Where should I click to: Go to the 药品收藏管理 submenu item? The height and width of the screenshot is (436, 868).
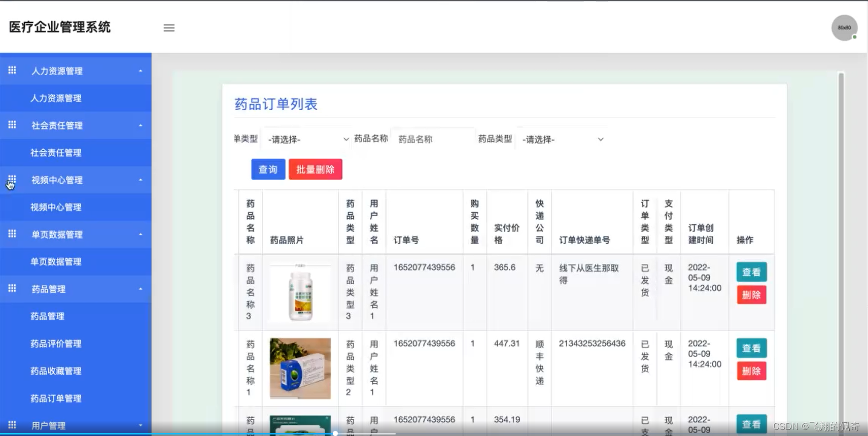tap(76, 371)
